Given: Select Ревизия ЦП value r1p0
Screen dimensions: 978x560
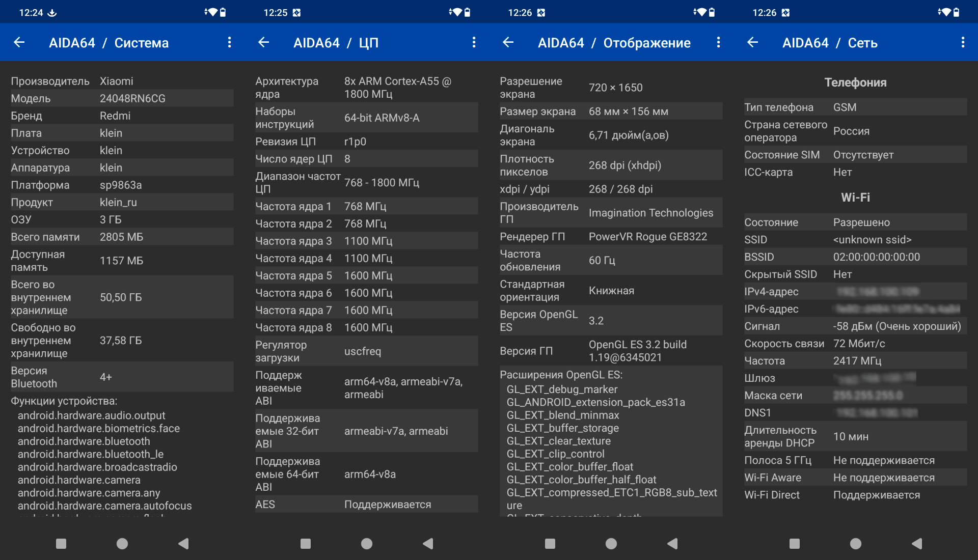Looking at the screenshot, I should pyautogui.click(x=355, y=142).
